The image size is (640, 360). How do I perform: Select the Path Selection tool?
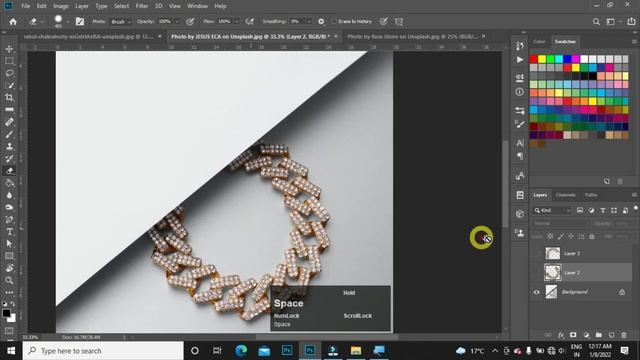click(9, 244)
